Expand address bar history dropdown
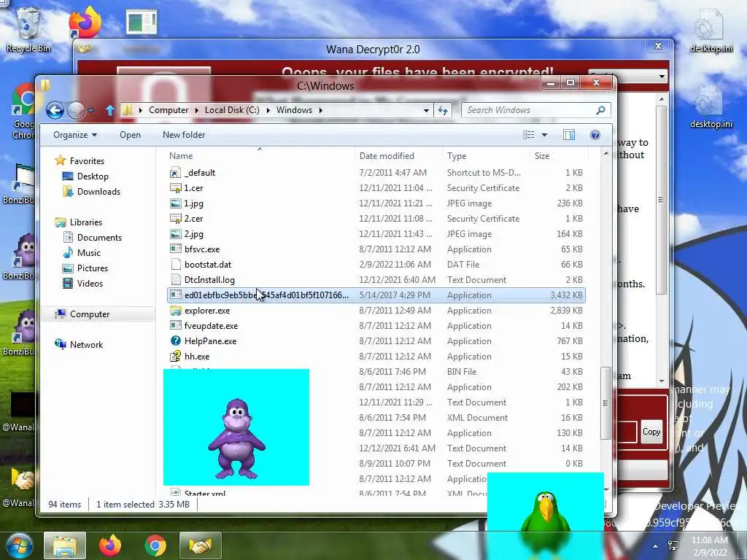This screenshot has height=560, width=747. [x=426, y=111]
